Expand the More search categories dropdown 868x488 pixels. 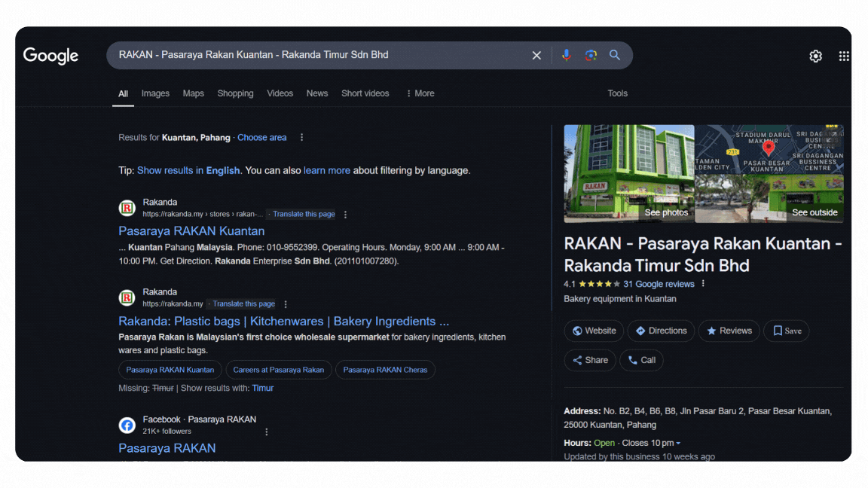(x=420, y=93)
